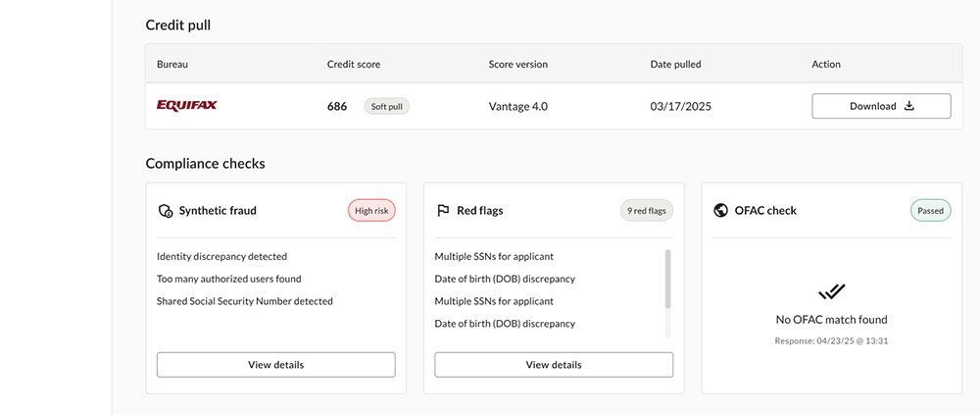Click the Date pulled column header
This screenshot has height=415, width=980.
(x=675, y=64)
